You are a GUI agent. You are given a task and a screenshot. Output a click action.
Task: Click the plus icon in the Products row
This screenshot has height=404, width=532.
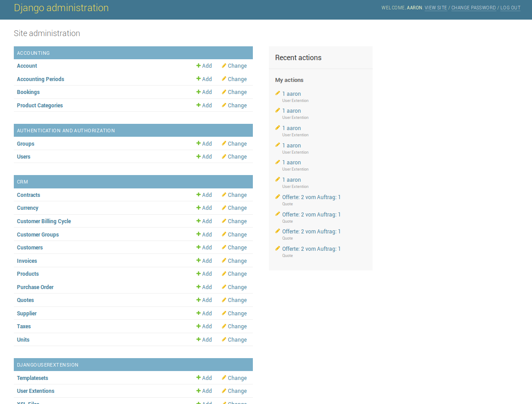pyautogui.click(x=199, y=273)
